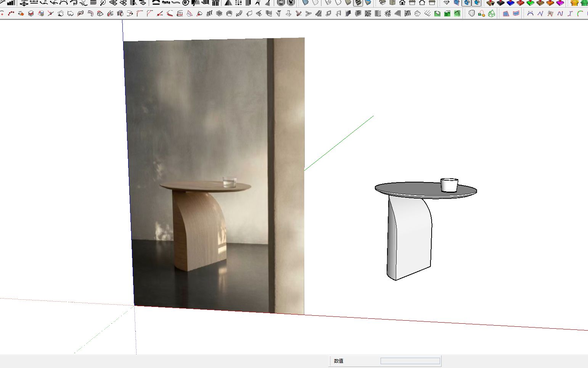This screenshot has height=368, width=588.
Task: Click the screw-shaped tool icon
Action: point(279,13)
